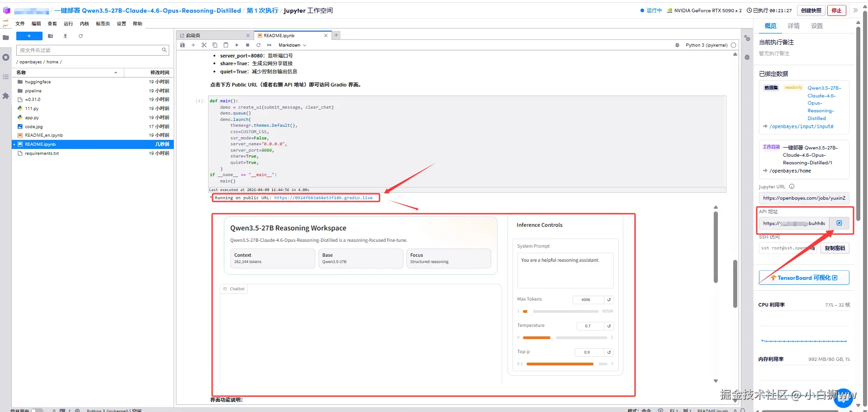Click the 按文件名过滤 filter field
The width and height of the screenshot is (868, 412).
[93, 50]
